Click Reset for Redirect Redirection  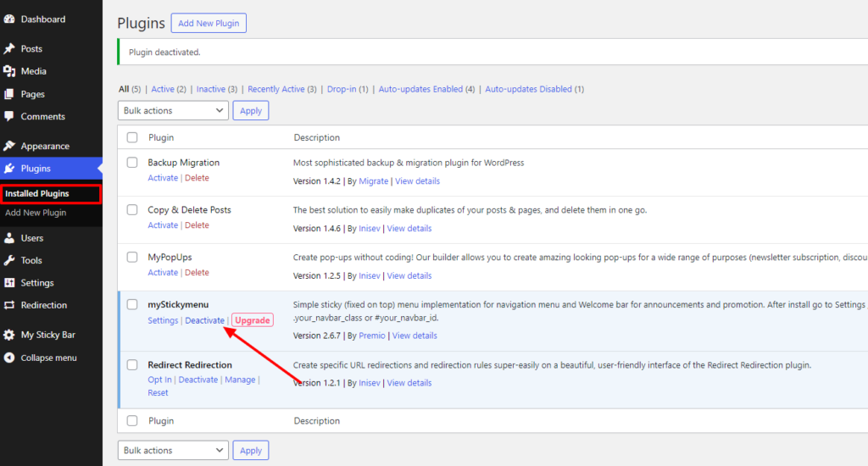pyautogui.click(x=158, y=392)
